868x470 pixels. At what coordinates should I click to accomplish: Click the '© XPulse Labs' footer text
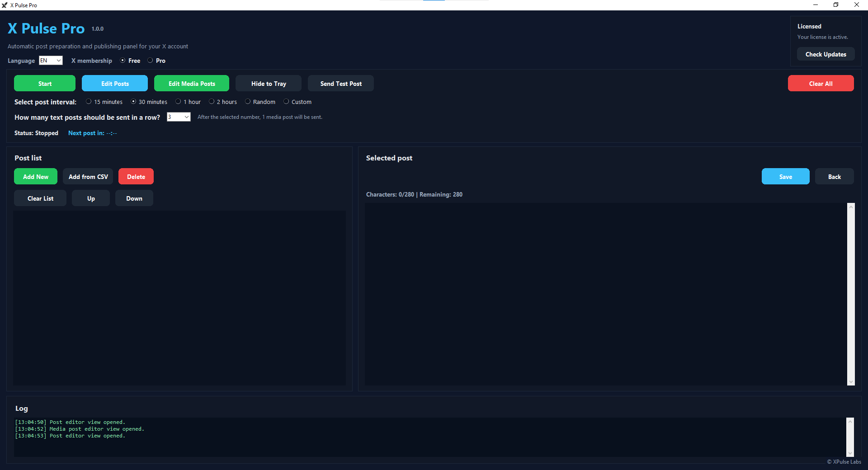point(844,462)
